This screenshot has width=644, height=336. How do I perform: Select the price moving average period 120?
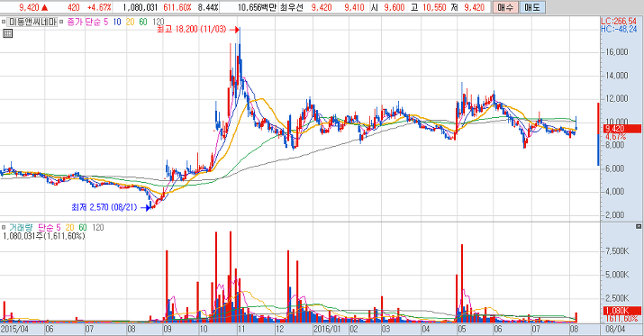[x=159, y=22]
